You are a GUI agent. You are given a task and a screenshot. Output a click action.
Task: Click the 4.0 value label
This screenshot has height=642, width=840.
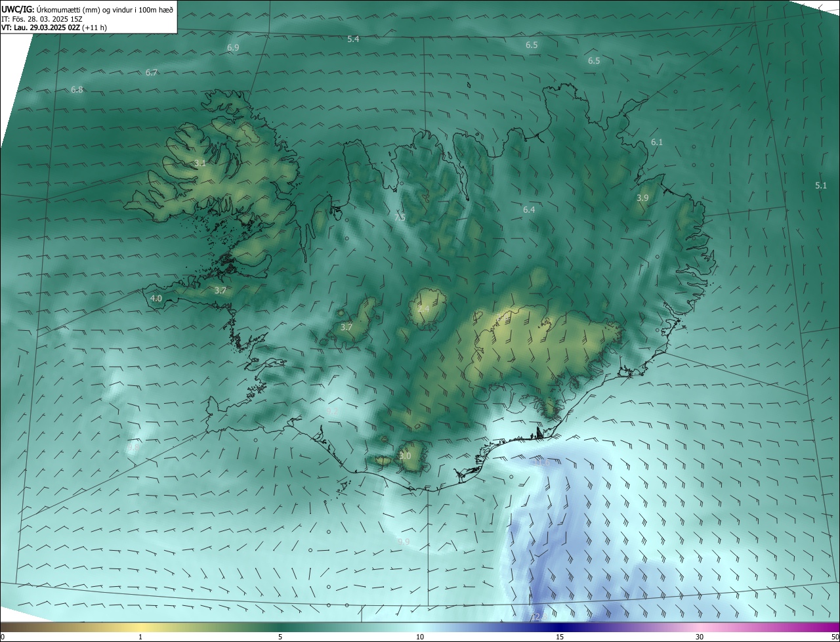pyautogui.click(x=156, y=299)
